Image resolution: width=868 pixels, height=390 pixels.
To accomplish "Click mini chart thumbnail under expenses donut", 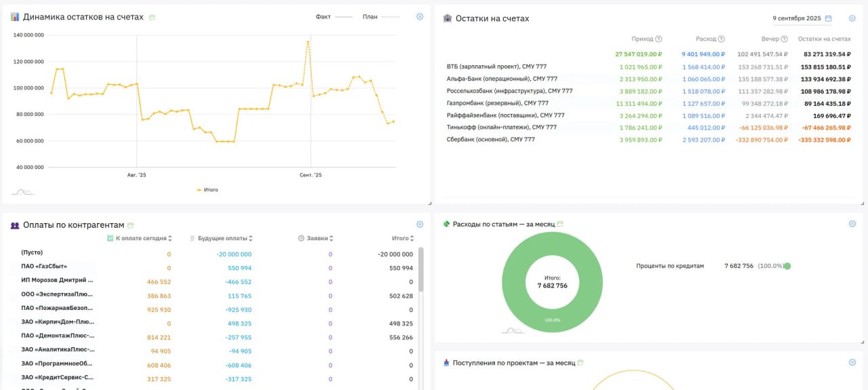I will coord(513,330).
